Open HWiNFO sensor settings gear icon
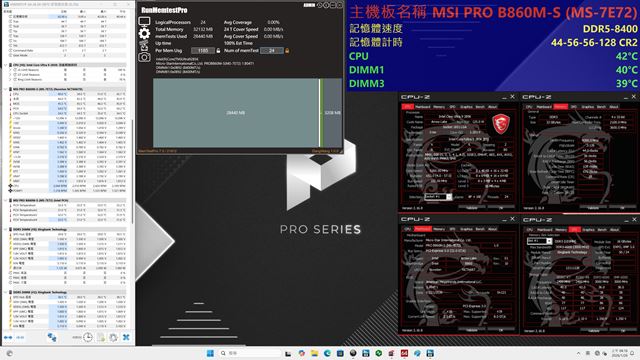Viewport: 640px width, 360px height. click(113, 337)
